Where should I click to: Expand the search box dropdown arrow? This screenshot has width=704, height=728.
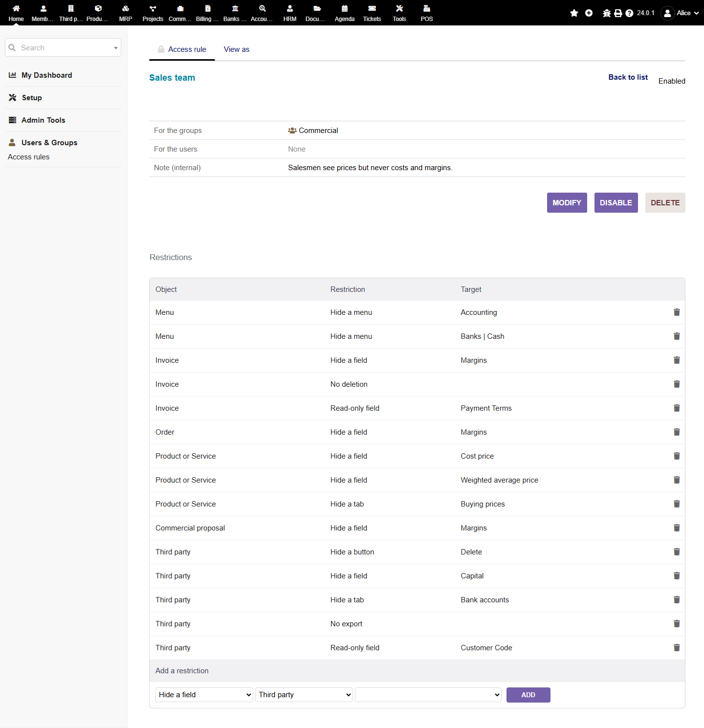[x=116, y=48]
